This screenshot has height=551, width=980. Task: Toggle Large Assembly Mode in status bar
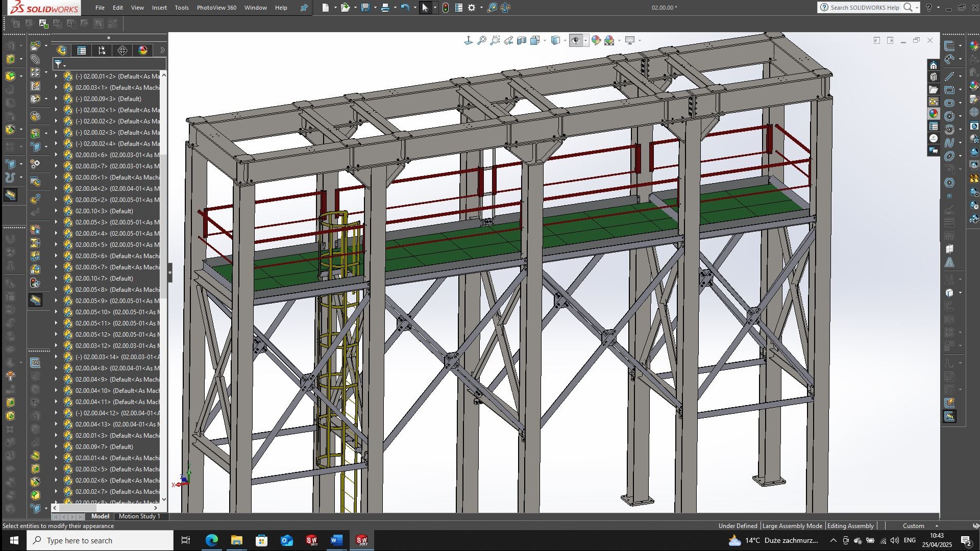click(x=792, y=525)
